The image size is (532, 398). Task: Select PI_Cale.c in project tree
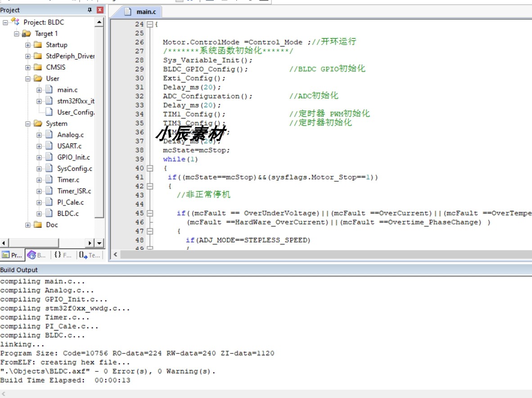pyautogui.click(x=70, y=202)
